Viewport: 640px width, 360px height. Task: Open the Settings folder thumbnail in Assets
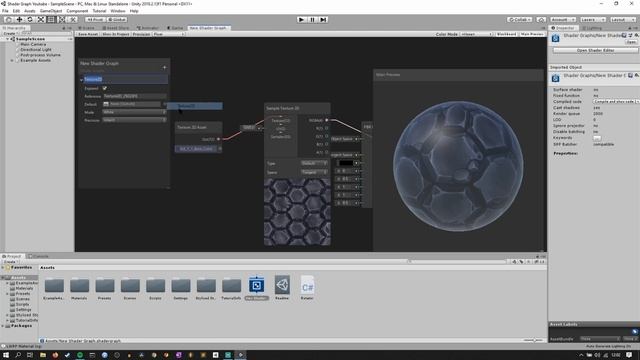[181, 285]
